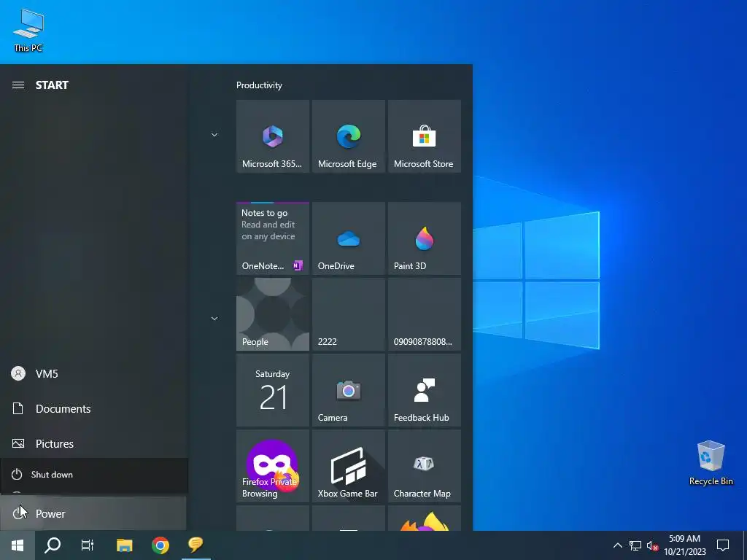Viewport: 747px width, 560px height.
Task: Open Task View on the taskbar
Action: pos(88,545)
